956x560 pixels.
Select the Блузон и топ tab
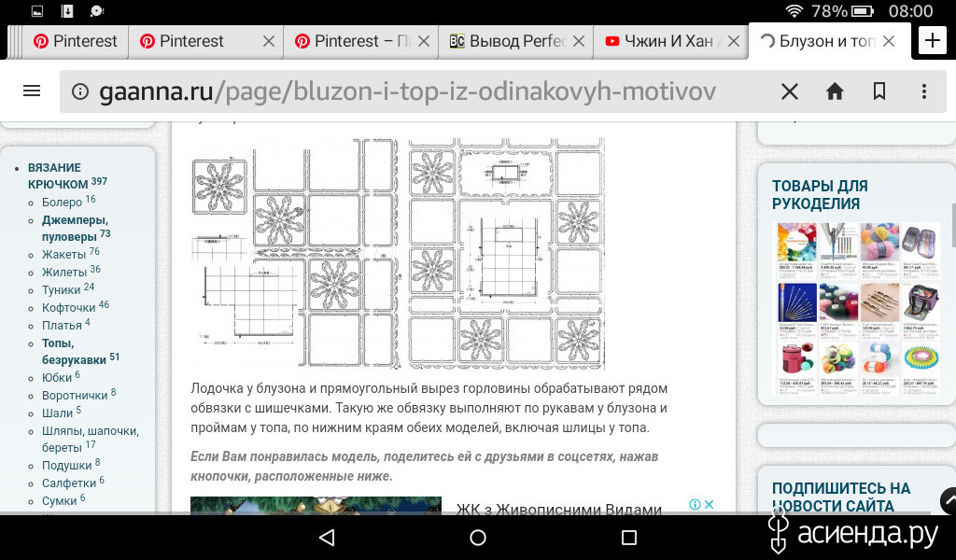pos(829,41)
